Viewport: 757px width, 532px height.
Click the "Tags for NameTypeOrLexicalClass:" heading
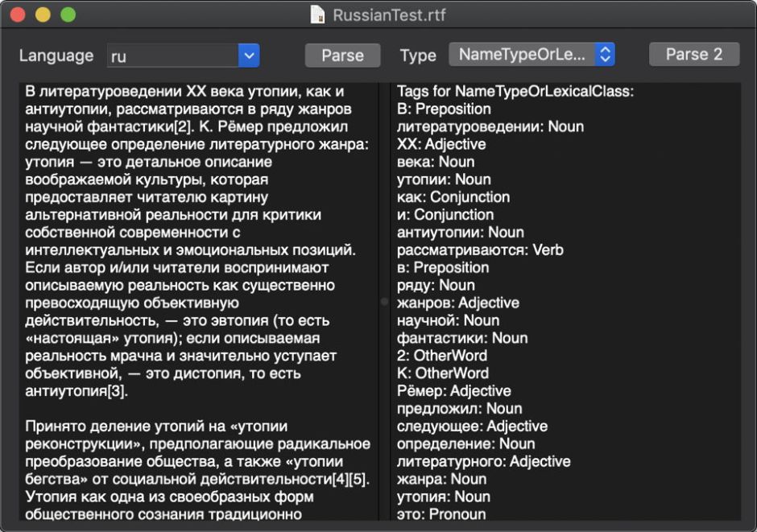[x=515, y=91]
